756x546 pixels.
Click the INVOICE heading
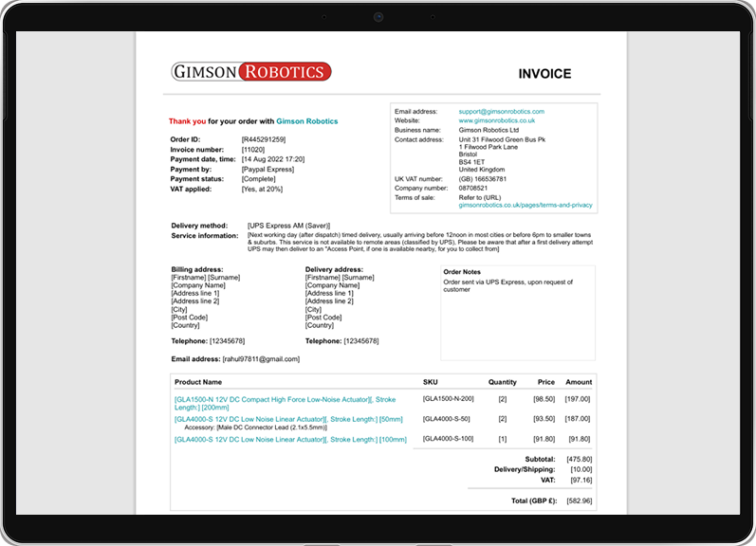(x=544, y=74)
